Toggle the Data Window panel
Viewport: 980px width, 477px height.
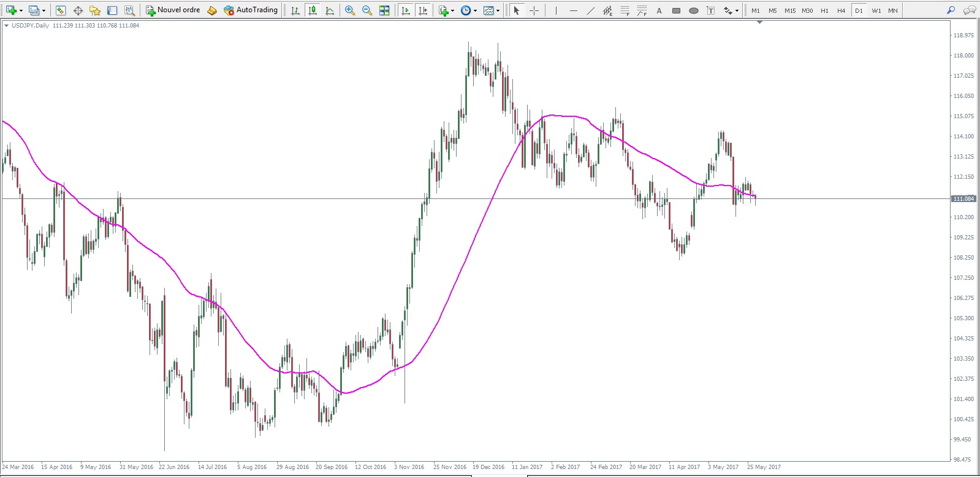(x=78, y=10)
